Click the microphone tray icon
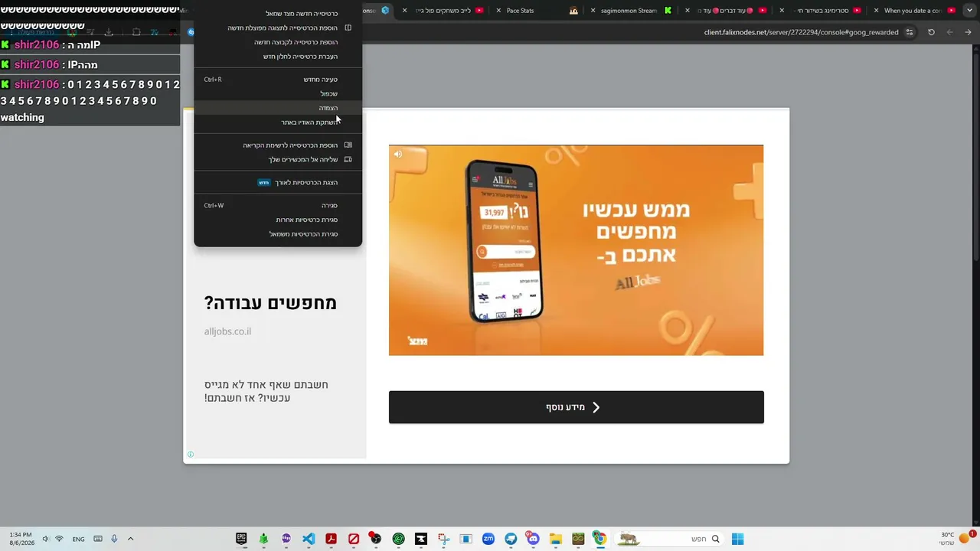This screenshot has width=980, height=551. [x=114, y=539]
